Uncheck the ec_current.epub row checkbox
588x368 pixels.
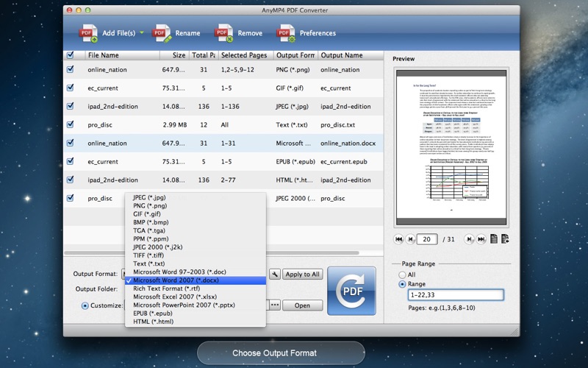pyautogui.click(x=70, y=161)
